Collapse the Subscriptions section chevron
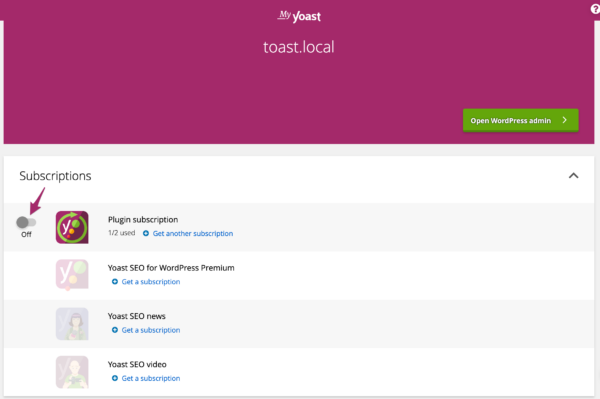Screen dimensions: 600x399 (573, 176)
